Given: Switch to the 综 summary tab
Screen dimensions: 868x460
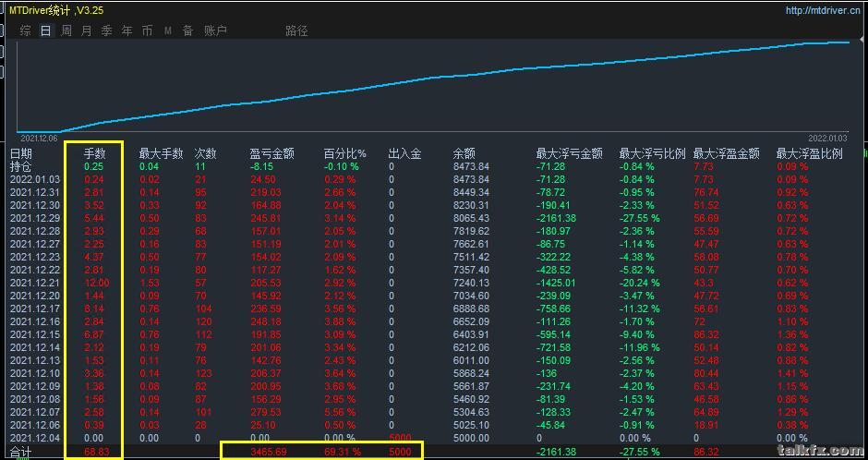Looking at the screenshot, I should pyautogui.click(x=25, y=30).
